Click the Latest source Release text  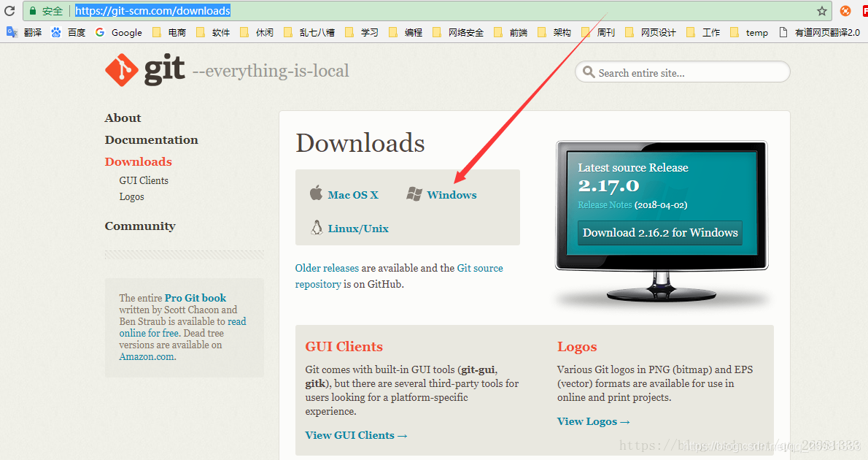(632, 167)
